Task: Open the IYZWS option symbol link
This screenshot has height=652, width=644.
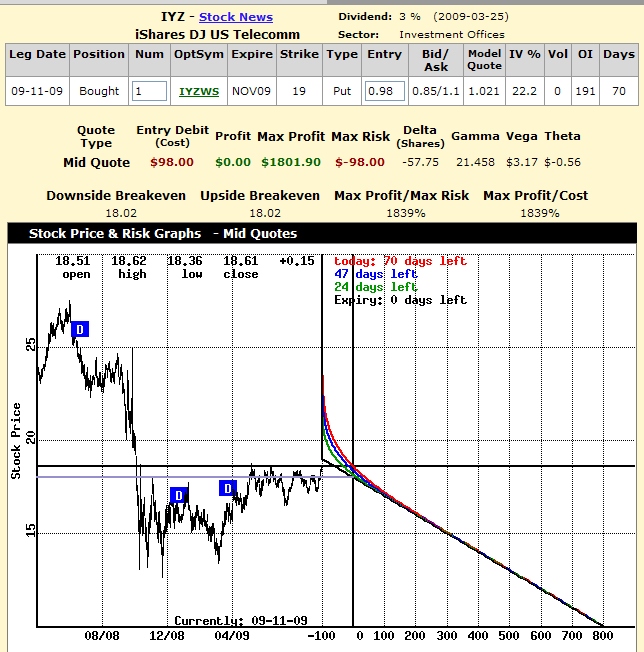Action: [199, 91]
